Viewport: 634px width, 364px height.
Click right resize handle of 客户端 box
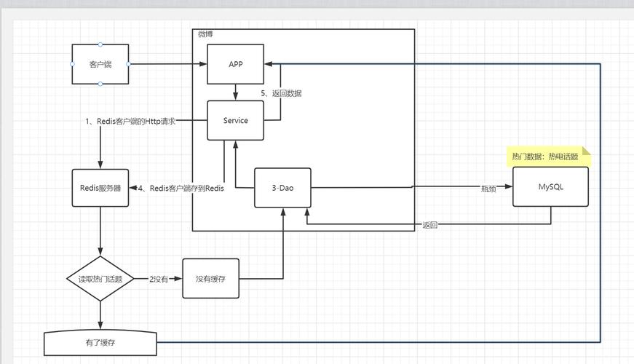129,64
